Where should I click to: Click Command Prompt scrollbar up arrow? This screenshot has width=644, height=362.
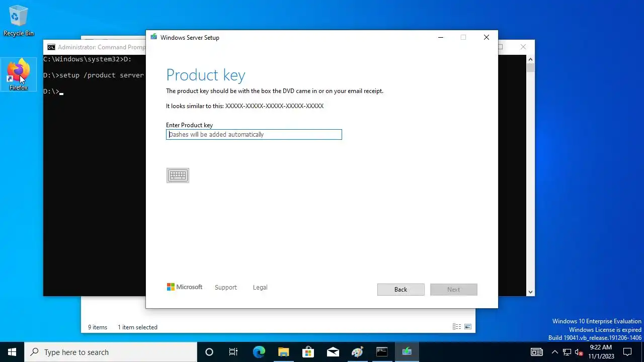(530, 59)
